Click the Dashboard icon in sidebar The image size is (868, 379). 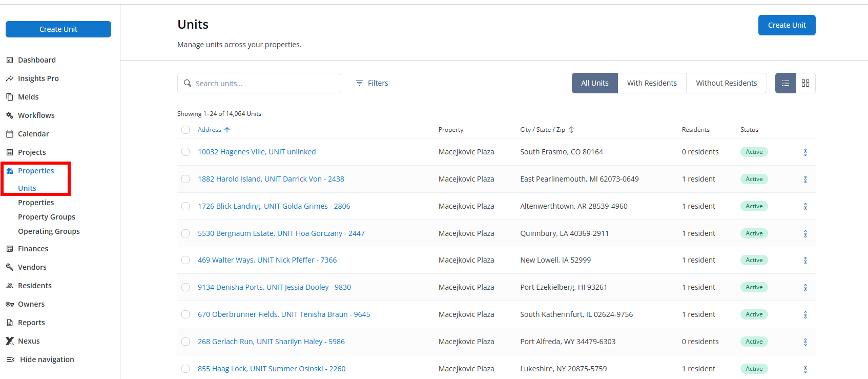(10, 60)
